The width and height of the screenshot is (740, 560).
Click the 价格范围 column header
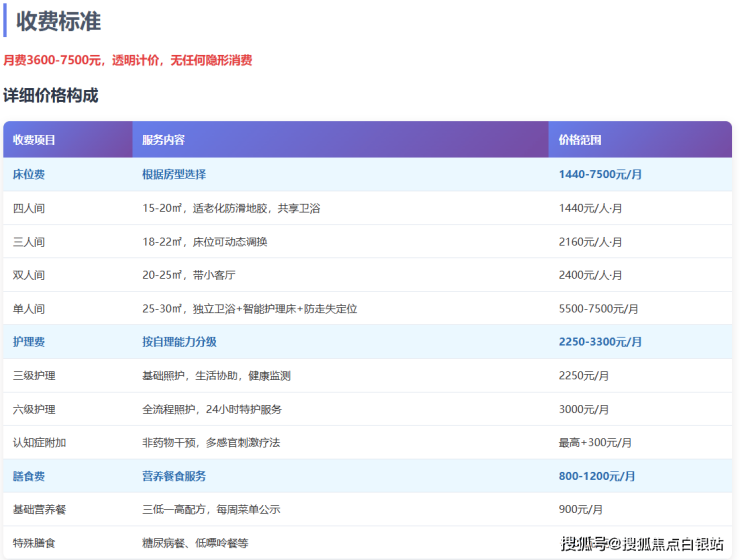coord(580,140)
